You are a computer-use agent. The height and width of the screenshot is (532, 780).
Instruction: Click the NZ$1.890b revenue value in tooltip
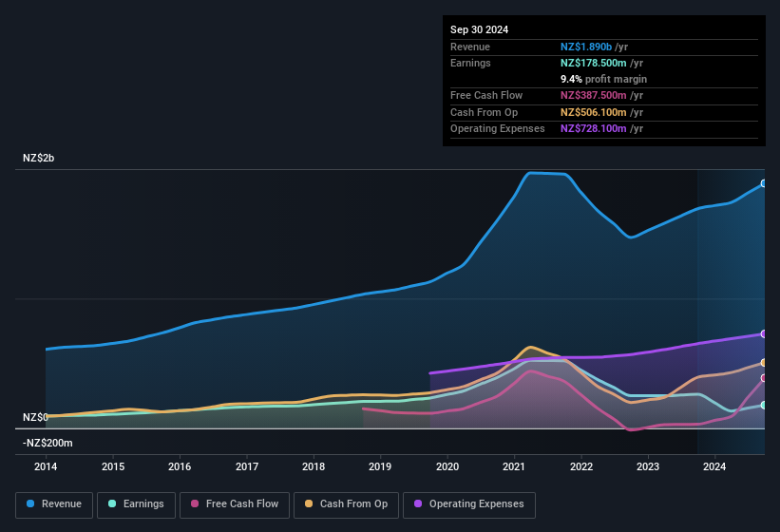(586, 47)
